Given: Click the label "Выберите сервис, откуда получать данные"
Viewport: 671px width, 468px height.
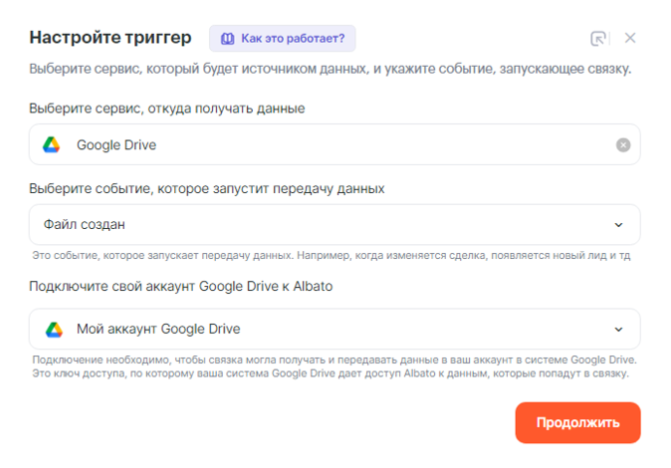Looking at the screenshot, I should [167, 108].
